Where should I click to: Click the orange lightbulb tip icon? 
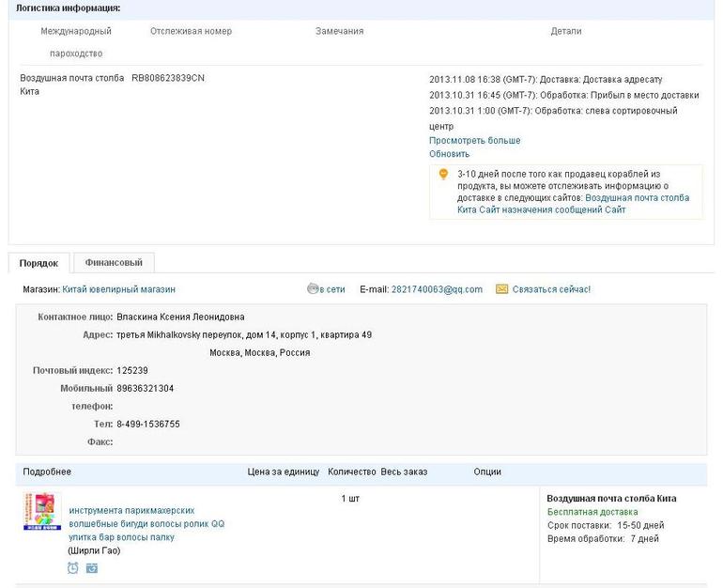tap(443, 174)
